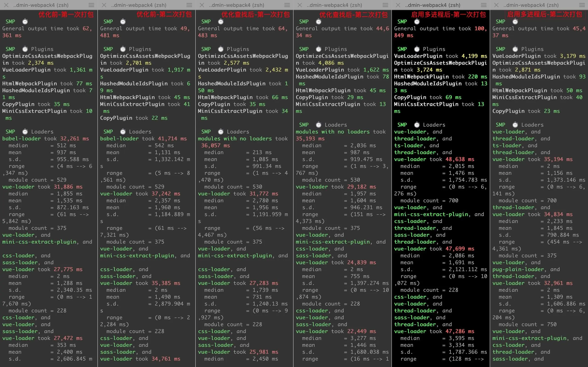The width and height of the screenshot is (588, 367).
Task: Click 'babel-loader' text in the first pane
Action: click(21, 139)
